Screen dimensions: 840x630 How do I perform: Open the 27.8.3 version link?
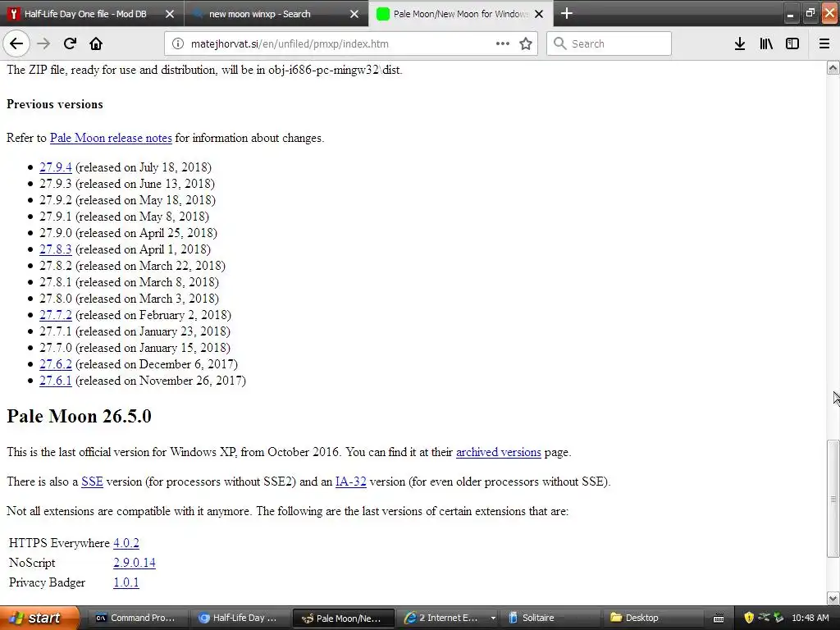[x=55, y=249]
